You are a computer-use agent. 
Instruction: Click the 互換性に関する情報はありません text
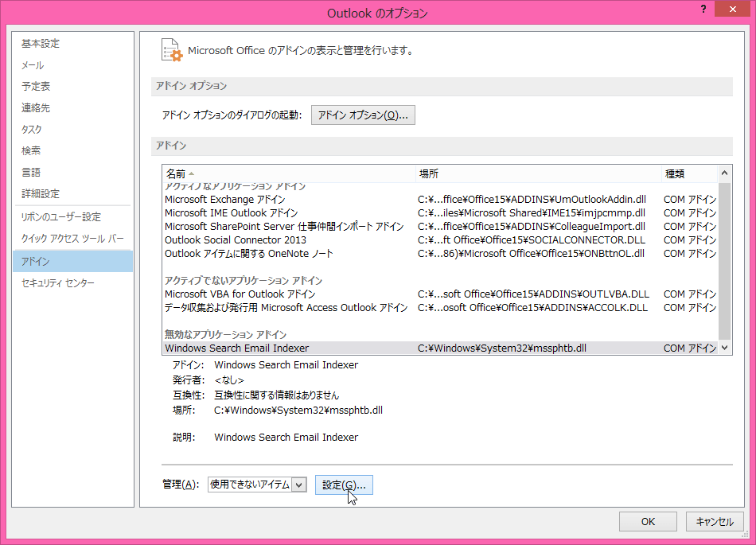(277, 395)
